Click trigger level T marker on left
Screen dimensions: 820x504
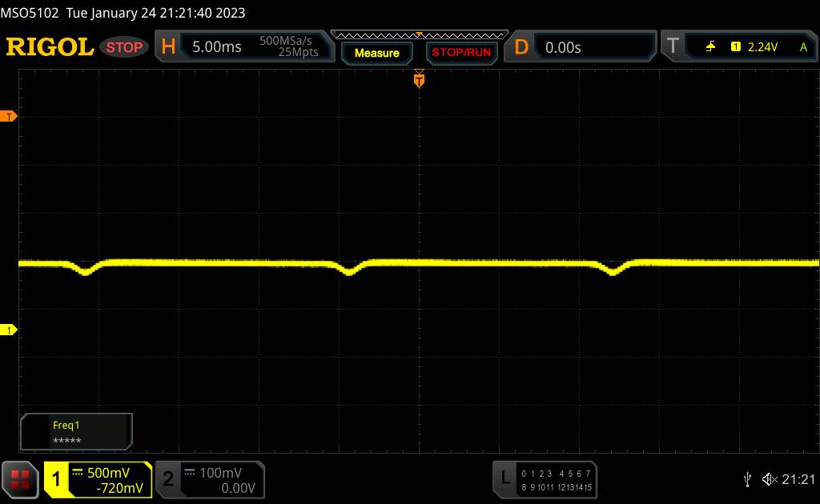[8, 117]
